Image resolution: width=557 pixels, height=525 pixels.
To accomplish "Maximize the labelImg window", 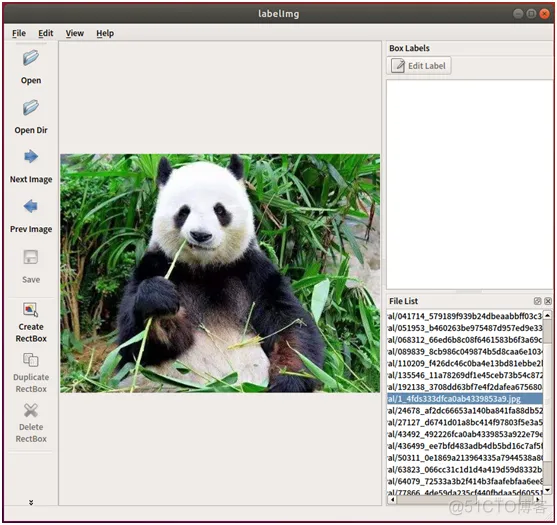I will coord(531,14).
